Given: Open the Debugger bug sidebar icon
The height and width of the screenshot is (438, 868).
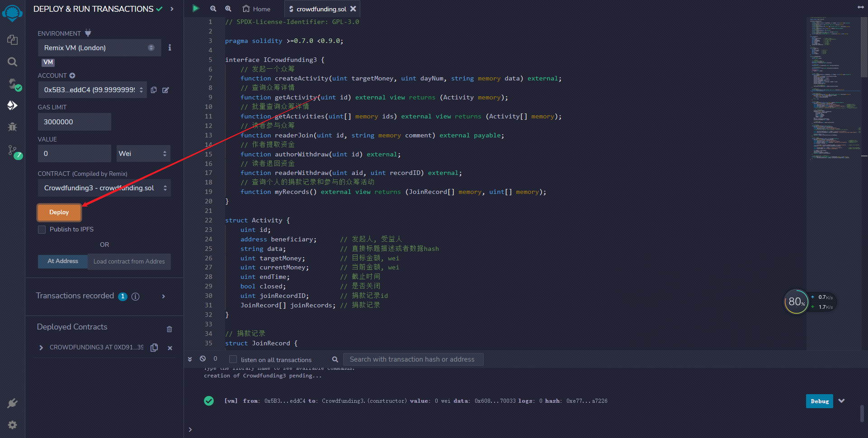Looking at the screenshot, I should 12,127.
